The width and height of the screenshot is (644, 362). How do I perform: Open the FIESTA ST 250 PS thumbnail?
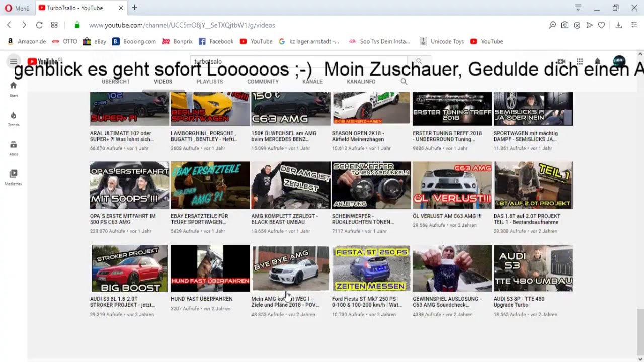pos(371,268)
